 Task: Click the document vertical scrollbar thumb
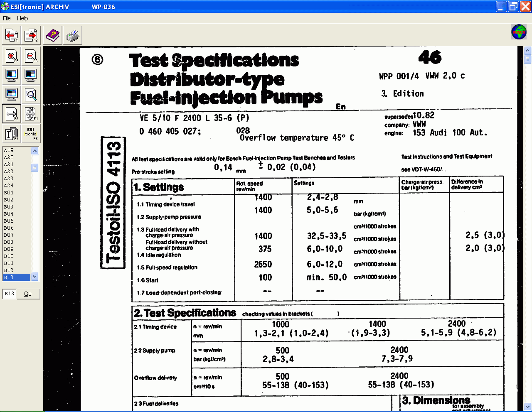coord(528,59)
